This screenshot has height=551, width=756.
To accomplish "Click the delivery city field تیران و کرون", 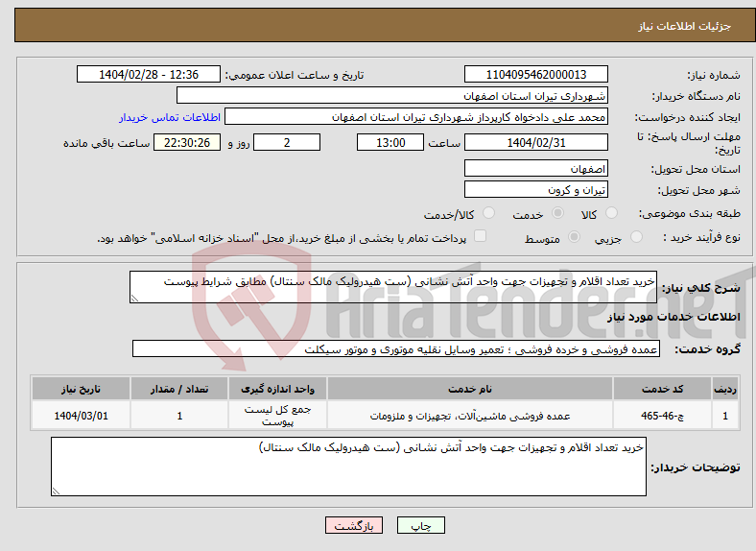I will (x=535, y=190).
